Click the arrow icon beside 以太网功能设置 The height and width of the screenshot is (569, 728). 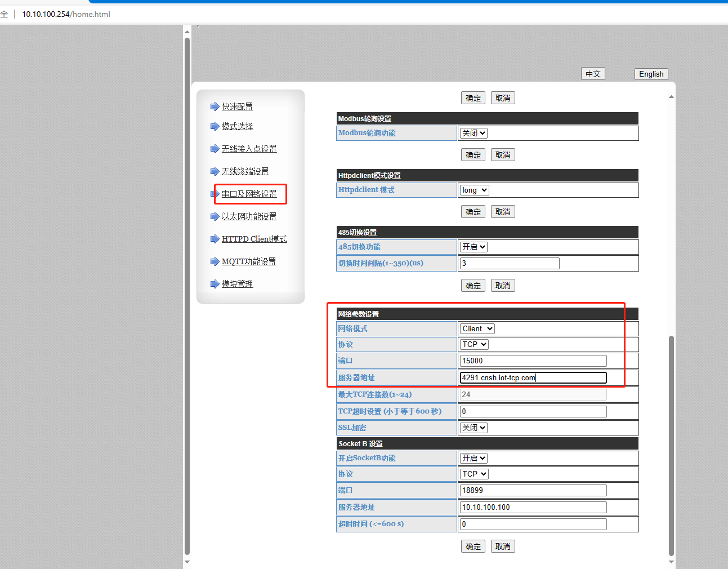[x=215, y=216]
